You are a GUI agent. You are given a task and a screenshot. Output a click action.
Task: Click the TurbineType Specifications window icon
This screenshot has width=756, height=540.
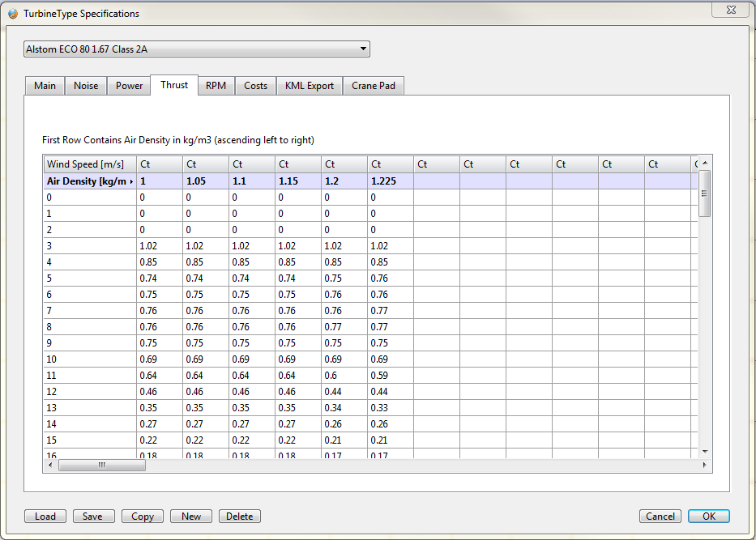12,13
